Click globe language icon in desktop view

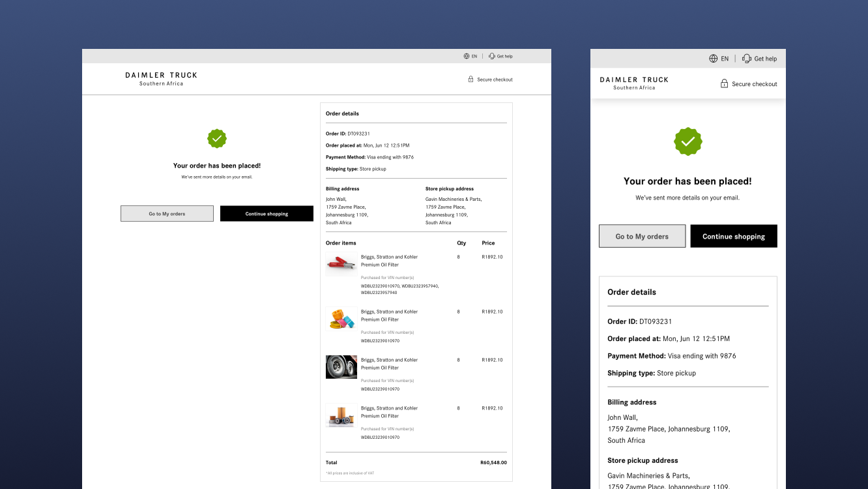[x=467, y=56]
